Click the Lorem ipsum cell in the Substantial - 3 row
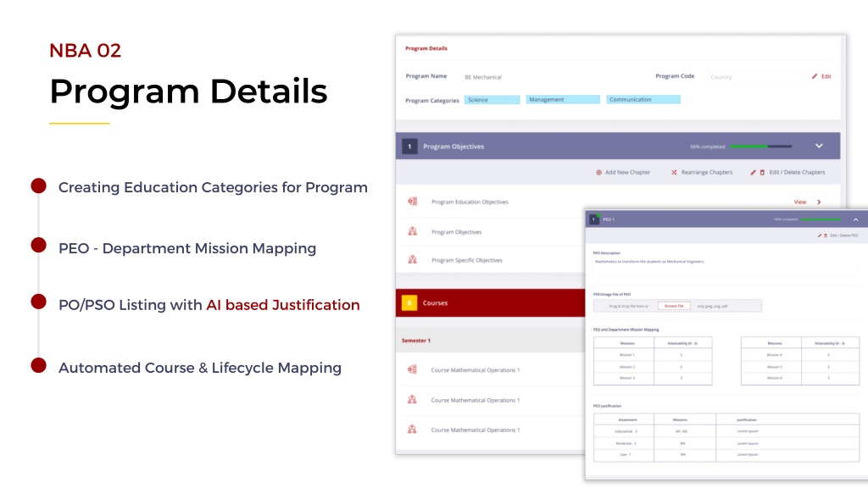 [x=787, y=431]
